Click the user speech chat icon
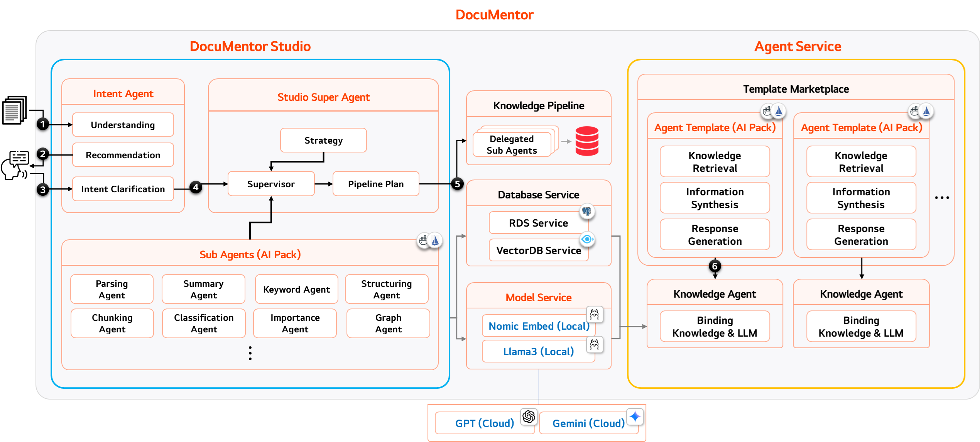Screen dimensions: 980x442 [15, 165]
